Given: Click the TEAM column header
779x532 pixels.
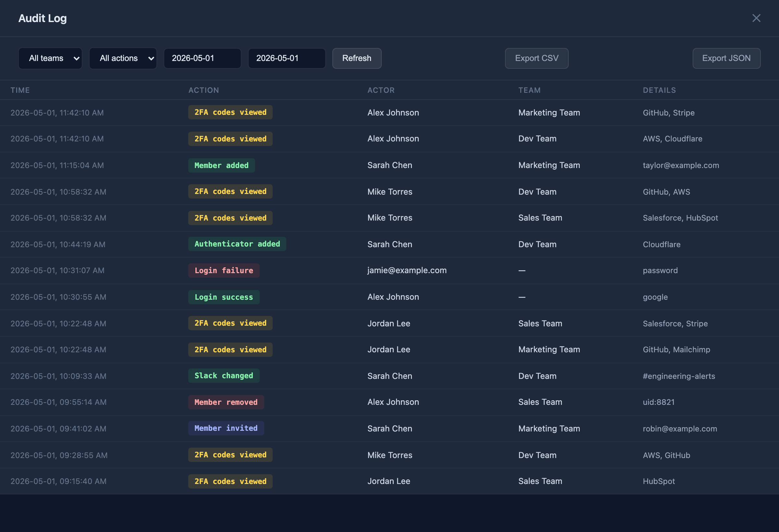Looking at the screenshot, I should (529, 90).
